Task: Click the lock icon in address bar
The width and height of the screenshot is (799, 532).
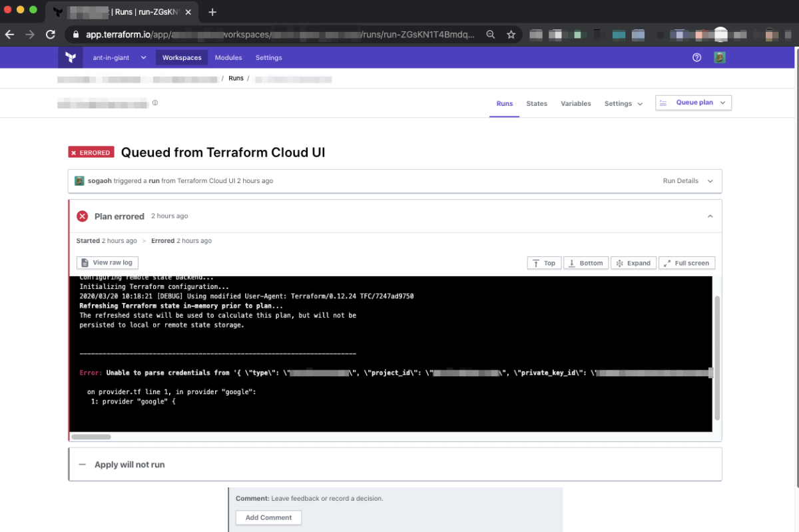Action: pos(77,35)
